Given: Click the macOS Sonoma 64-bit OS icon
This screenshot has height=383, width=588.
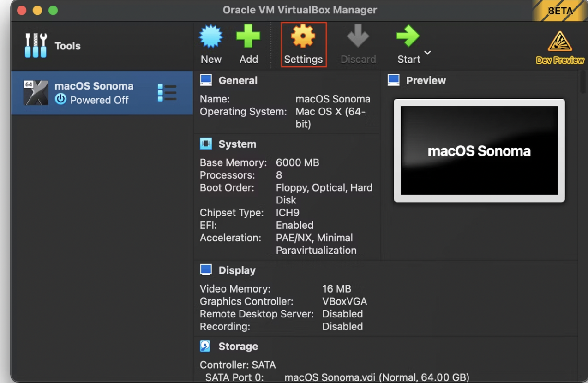Looking at the screenshot, I should 36,93.
